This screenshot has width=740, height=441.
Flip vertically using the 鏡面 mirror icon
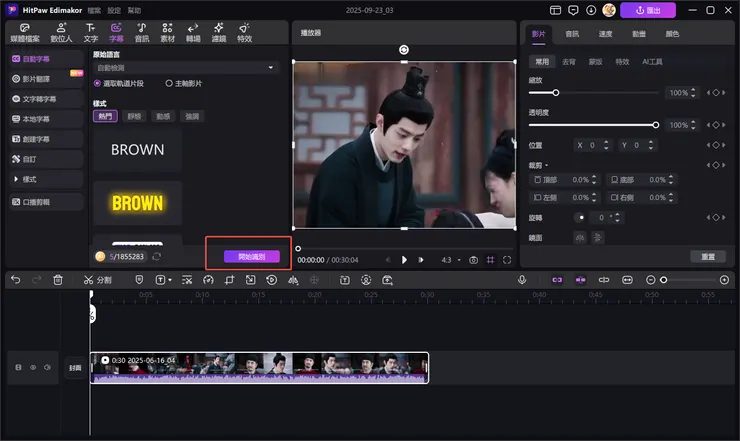597,237
